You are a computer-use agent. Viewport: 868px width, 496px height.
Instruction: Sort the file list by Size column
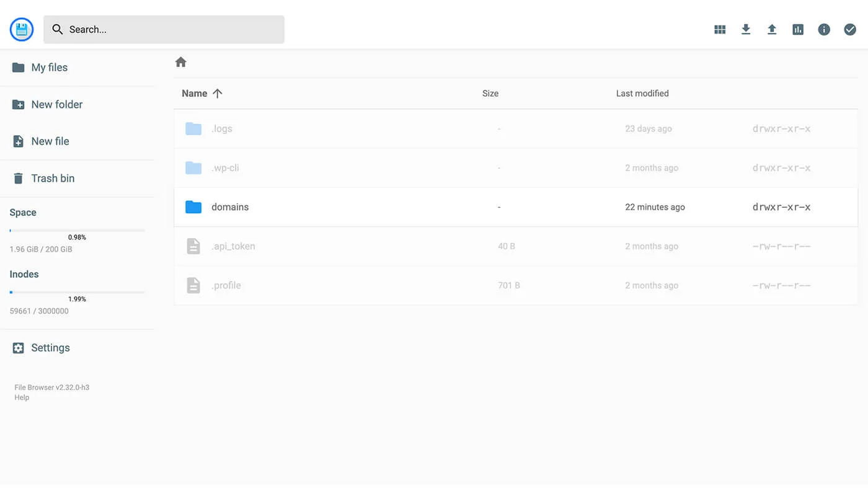pyautogui.click(x=490, y=94)
